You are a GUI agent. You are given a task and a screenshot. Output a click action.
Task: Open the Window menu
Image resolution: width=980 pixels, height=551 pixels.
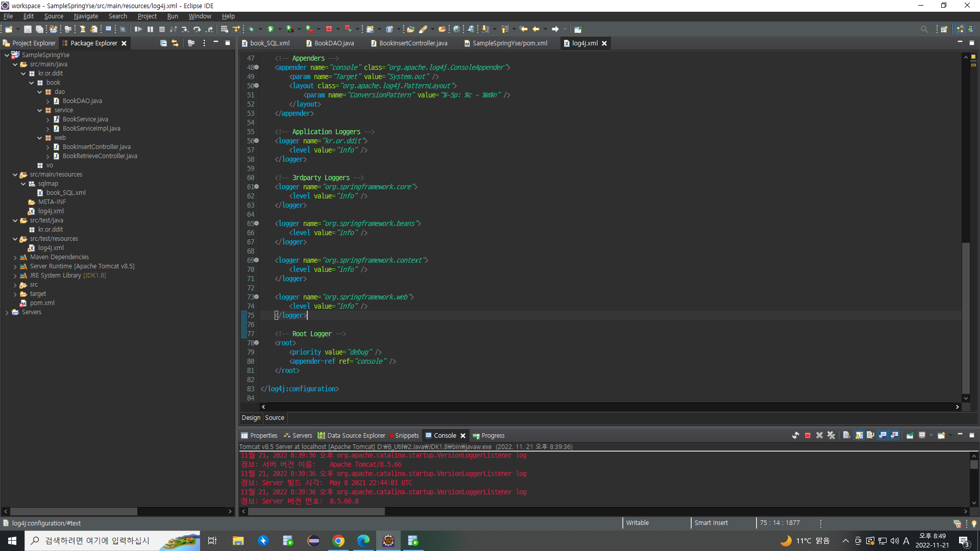(x=200, y=16)
